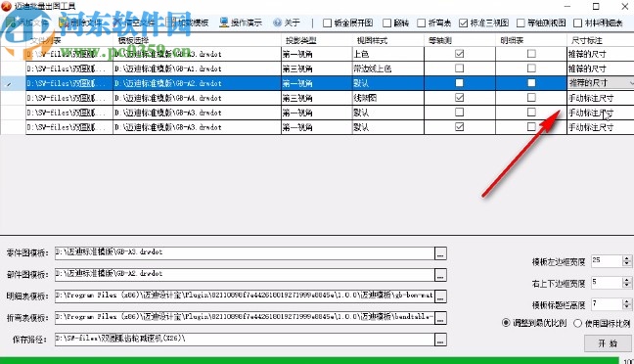Enable the 钣金展开图 checkbox
The height and width of the screenshot is (364, 634).
point(327,23)
